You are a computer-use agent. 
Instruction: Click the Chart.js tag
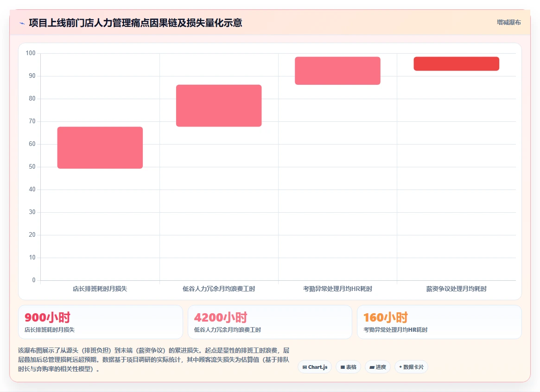[x=314, y=367]
